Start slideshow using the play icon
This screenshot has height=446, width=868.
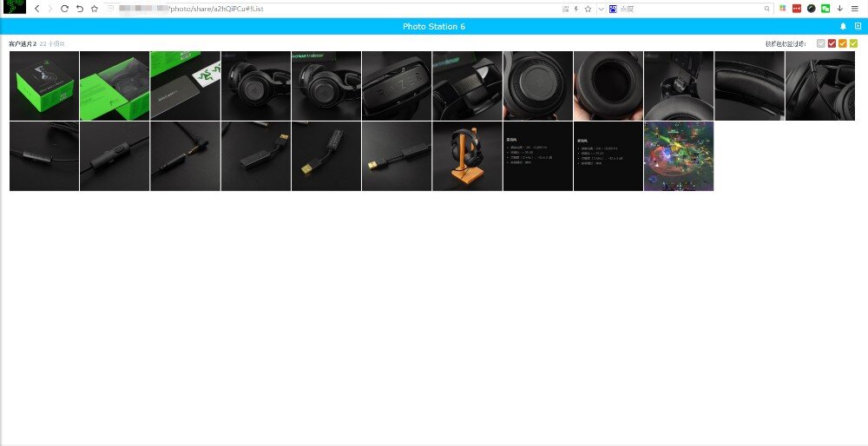pyautogui.click(x=858, y=27)
